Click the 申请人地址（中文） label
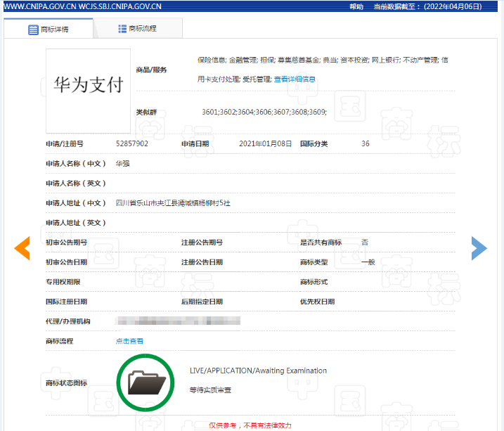This screenshot has width=504, height=431. (x=76, y=203)
